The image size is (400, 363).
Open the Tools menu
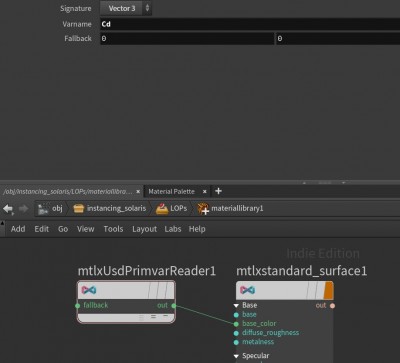113,229
